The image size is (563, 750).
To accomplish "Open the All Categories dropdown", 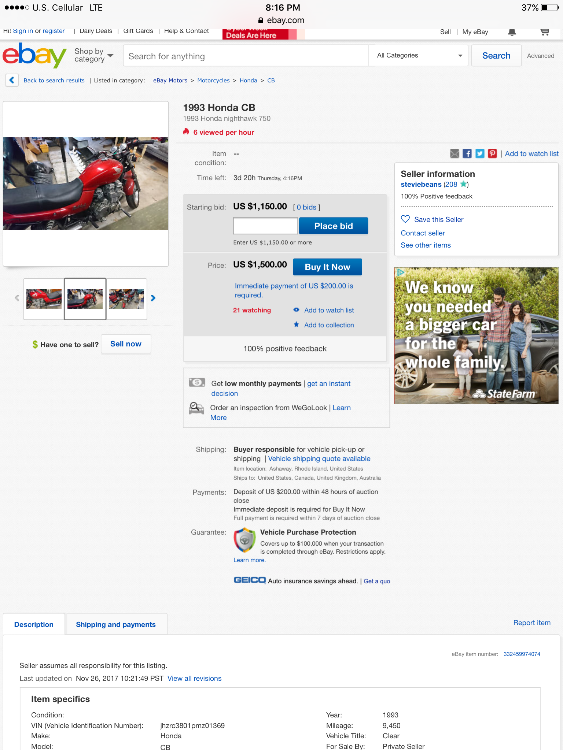I will coord(419,55).
